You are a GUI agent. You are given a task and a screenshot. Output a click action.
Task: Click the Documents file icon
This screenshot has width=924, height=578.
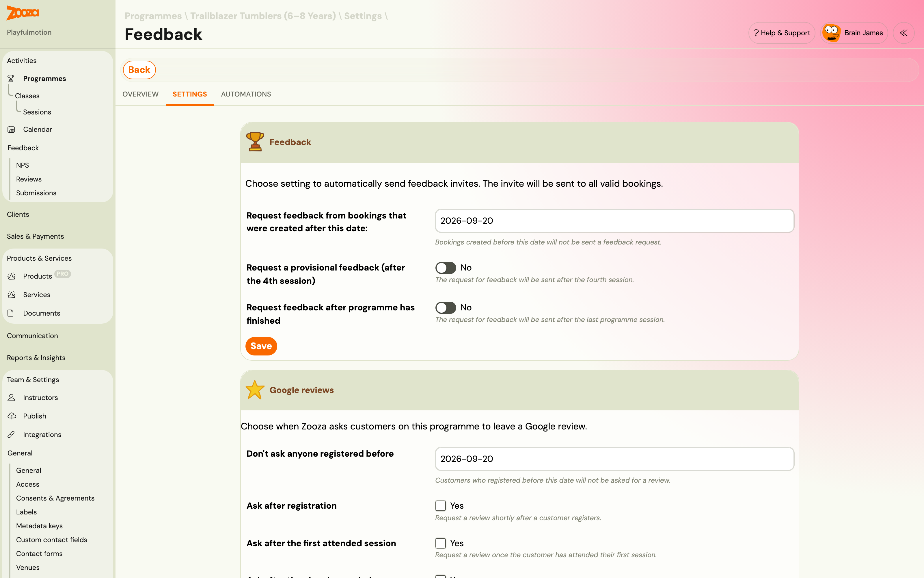[11, 313]
